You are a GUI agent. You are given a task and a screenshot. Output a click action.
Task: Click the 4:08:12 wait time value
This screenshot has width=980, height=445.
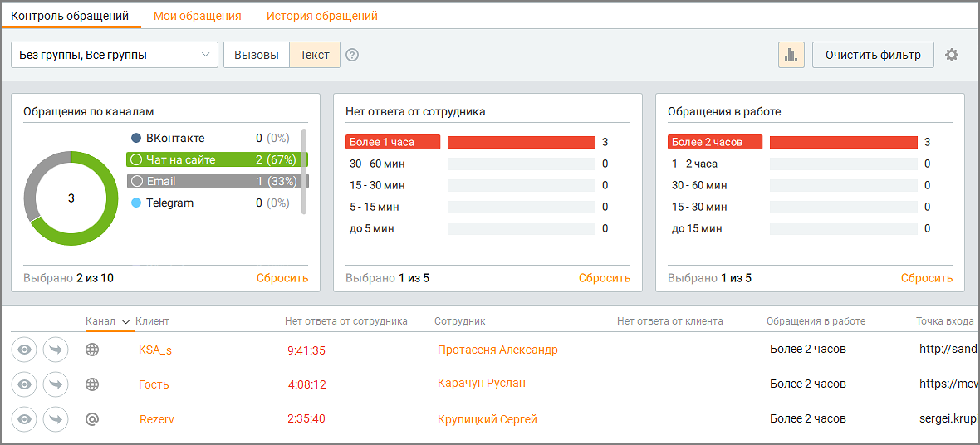[x=307, y=385]
